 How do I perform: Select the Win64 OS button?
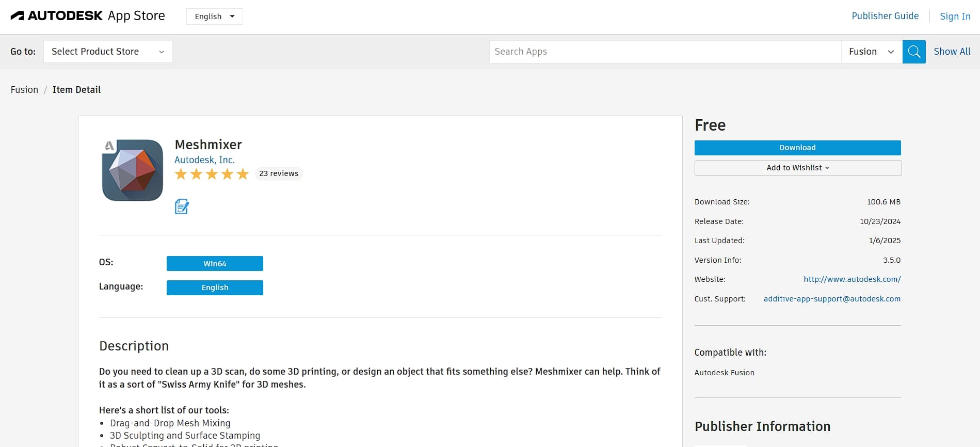pos(215,263)
